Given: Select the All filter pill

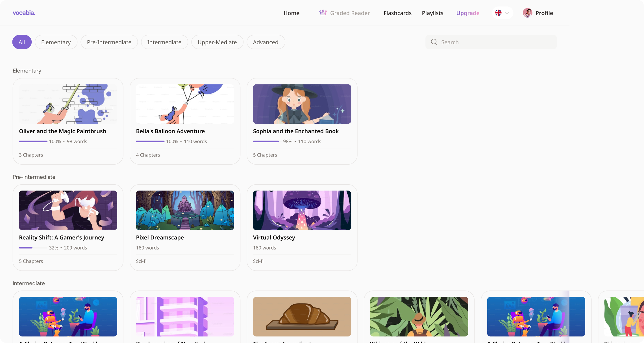Looking at the screenshot, I should [22, 42].
